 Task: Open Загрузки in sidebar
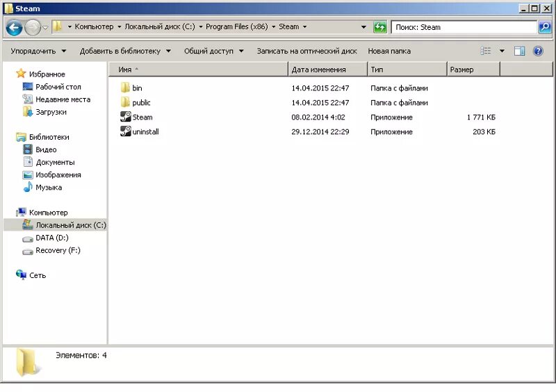click(51, 112)
